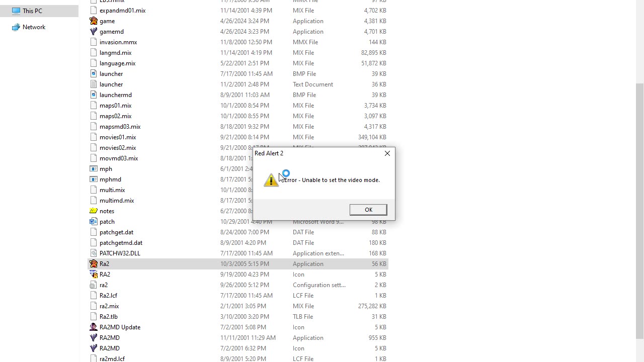Select the yellow warning triangle icon
644x362 pixels.
coord(271,180)
